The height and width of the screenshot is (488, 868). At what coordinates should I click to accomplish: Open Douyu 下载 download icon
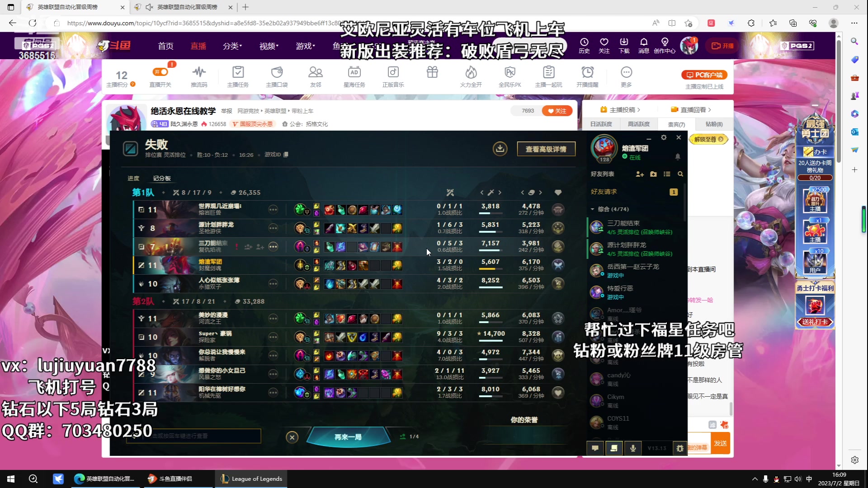click(624, 46)
